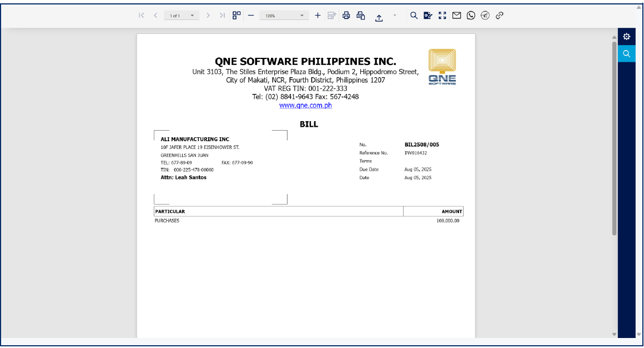Viewport: 644px width, 348px height.
Task: Click the edit fields highlight icon
Action: click(332, 16)
